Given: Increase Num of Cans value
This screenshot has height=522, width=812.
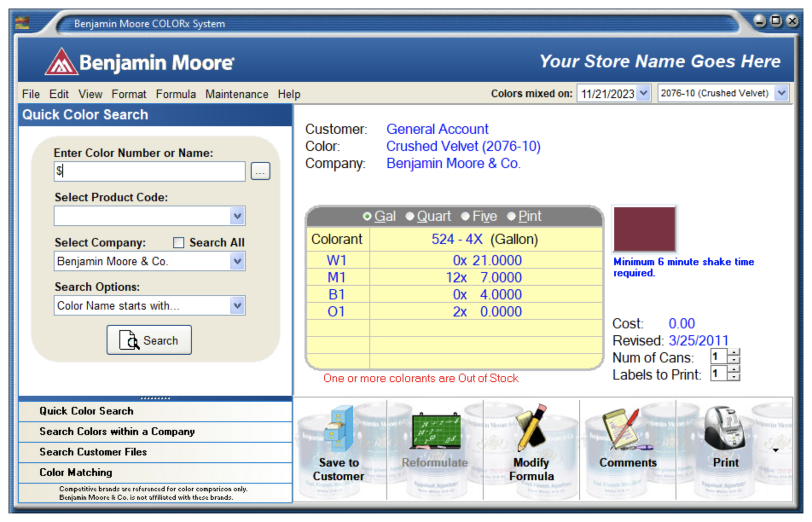Looking at the screenshot, I should (x=734, y=352).
